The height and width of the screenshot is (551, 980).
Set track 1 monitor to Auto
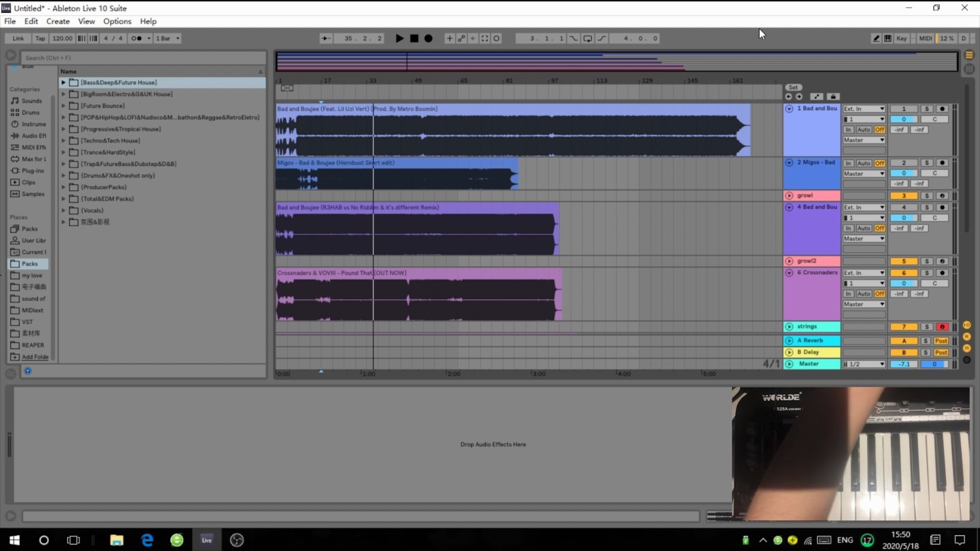(864, 130)
